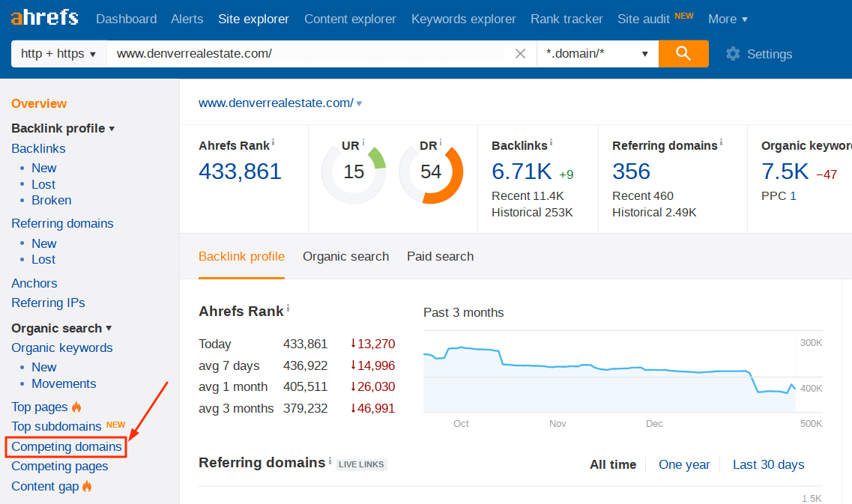852x504 pixels.
Task: Click the 6.71K backlinks value
Action: pos(522,171)
